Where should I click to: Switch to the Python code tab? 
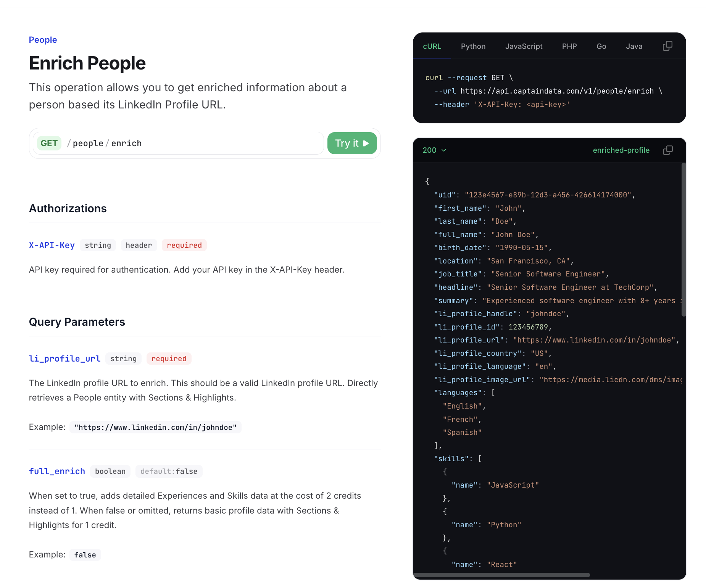pos(473,46)
